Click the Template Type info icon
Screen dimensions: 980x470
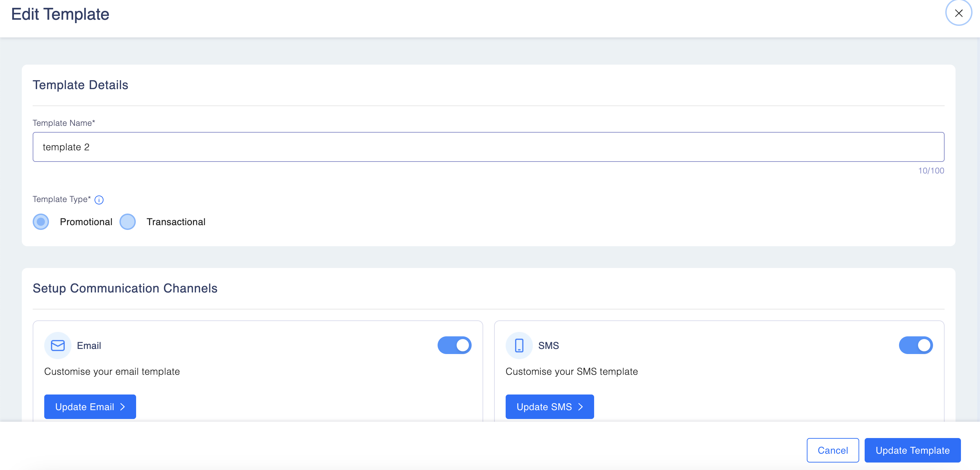pyautogui.click(x=99, y=200)
